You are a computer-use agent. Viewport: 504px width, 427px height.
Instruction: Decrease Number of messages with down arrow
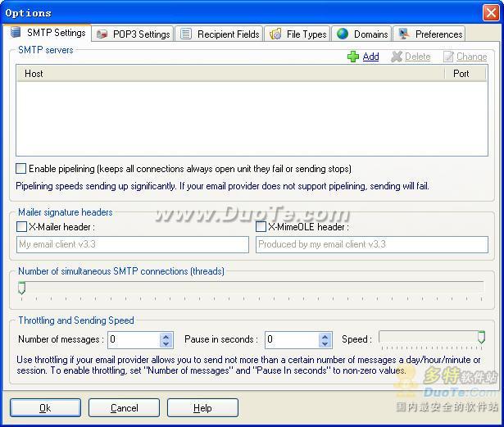(x=166, y=343)
